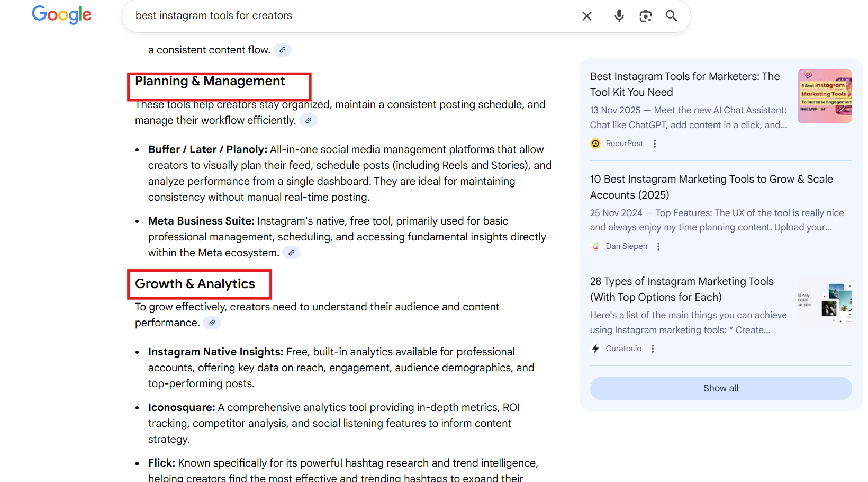Click the RecurPost source name
Viewport: 868px width, 482px height.
(624, 144)
